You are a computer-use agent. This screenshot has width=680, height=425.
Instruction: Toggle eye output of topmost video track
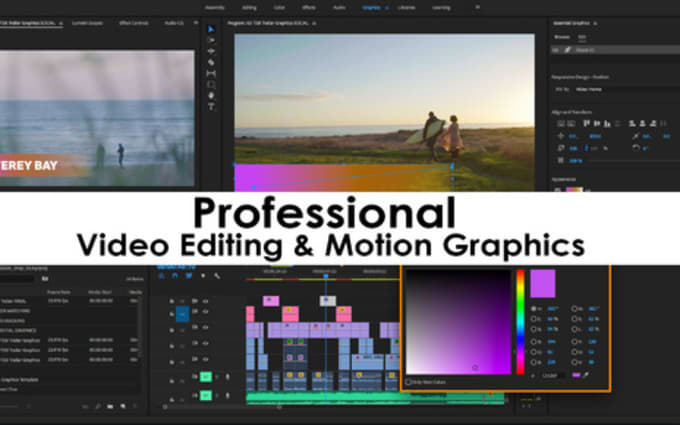(x=205, y=301)
